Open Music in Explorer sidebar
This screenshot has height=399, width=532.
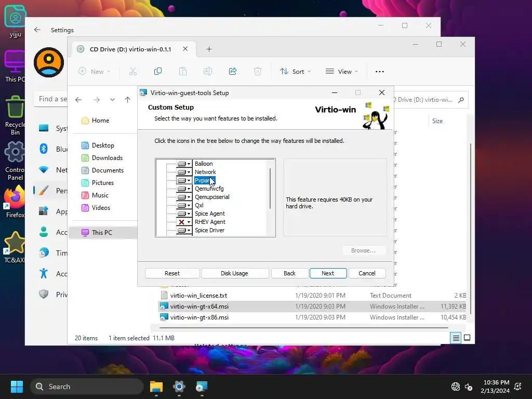96,195
